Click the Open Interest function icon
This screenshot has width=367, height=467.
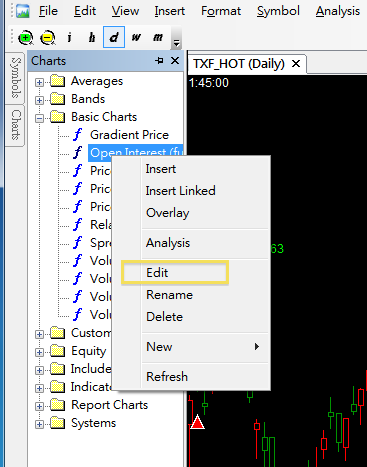(78, 153)
